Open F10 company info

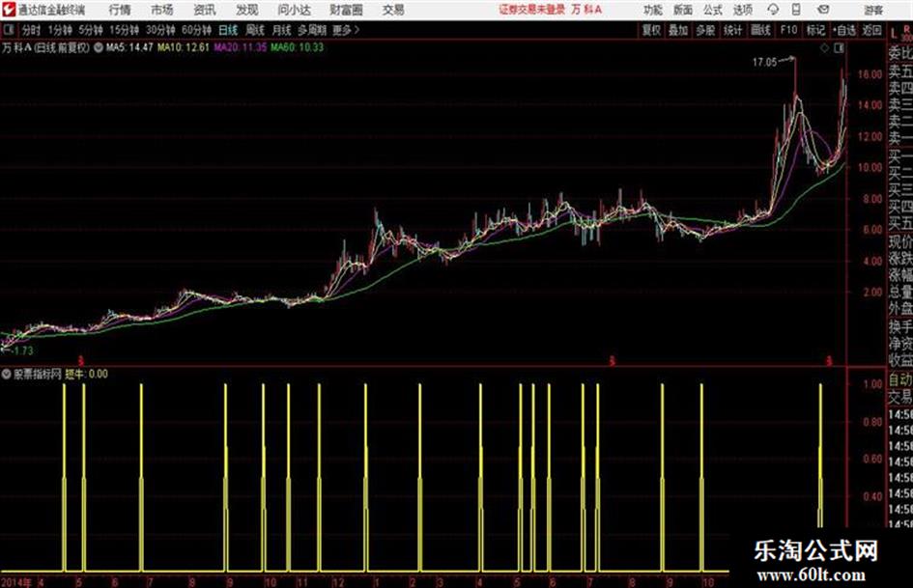(789, 30)
